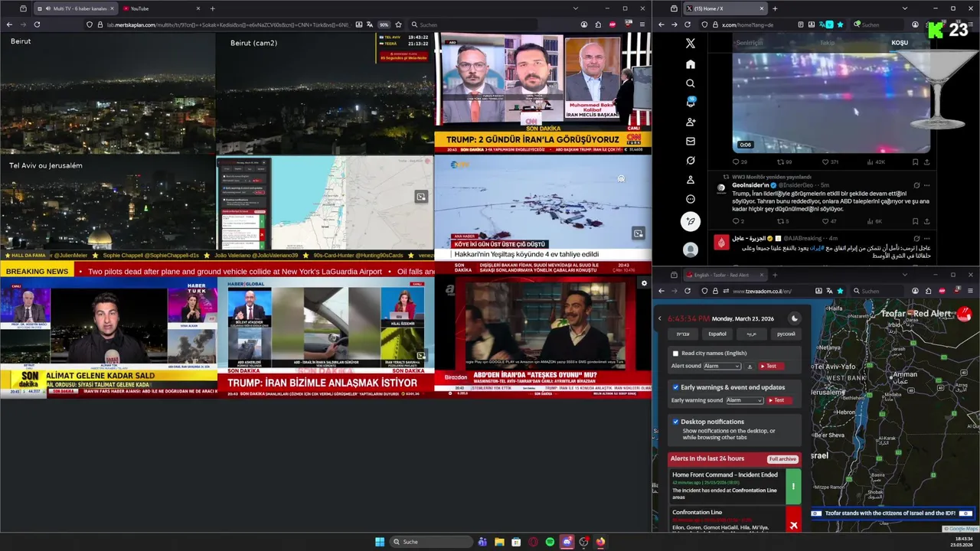Click the compose post feather button
Viewport: 980px width, 551px height.
(691, 222)
